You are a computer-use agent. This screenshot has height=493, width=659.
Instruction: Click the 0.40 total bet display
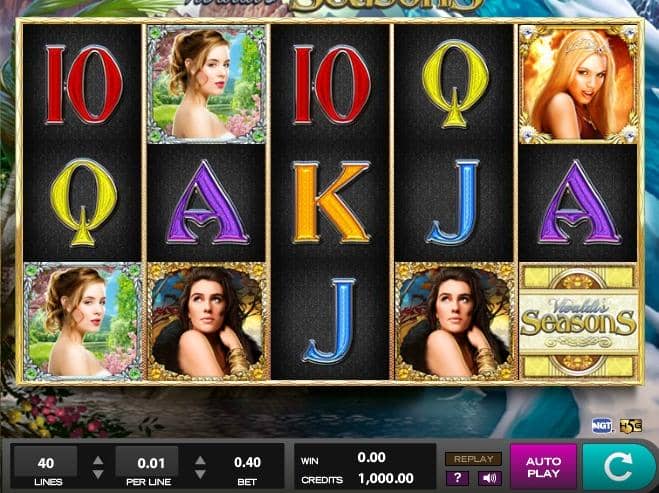point(247,462)
